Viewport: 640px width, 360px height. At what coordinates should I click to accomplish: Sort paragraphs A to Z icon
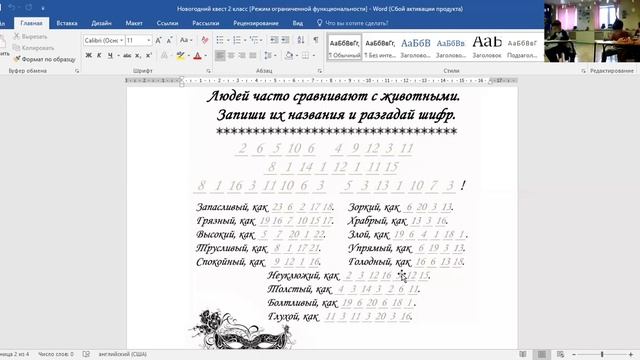pyautogui.click(x=301, y=40)
